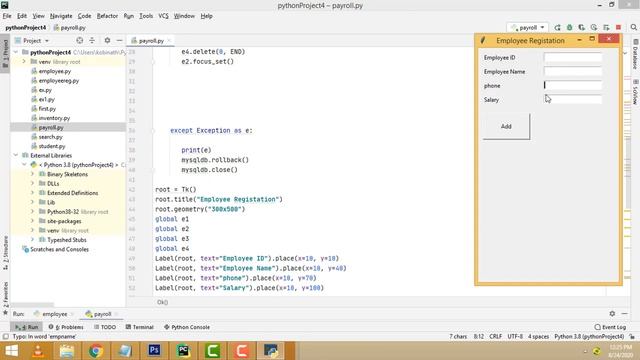Open the TODO tool window

105,327
